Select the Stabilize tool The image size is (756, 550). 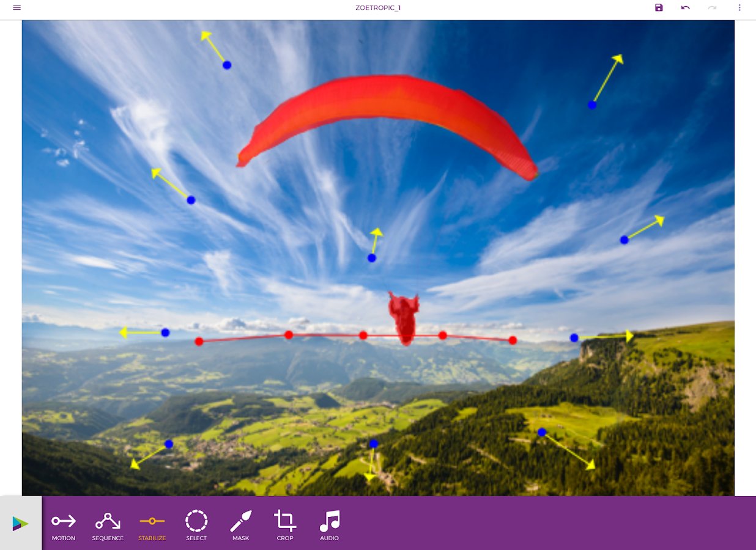tap(152, 526)
